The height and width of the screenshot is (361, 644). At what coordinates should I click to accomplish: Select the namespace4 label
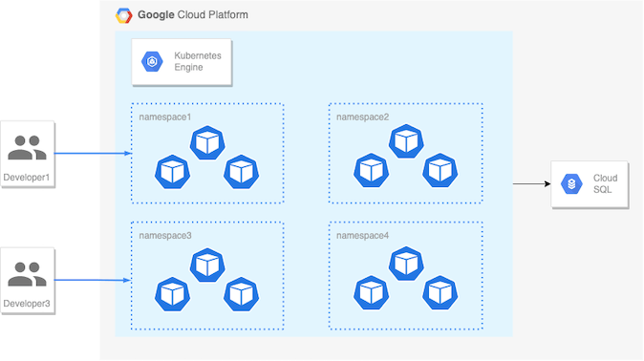click(x=363, y=236)
